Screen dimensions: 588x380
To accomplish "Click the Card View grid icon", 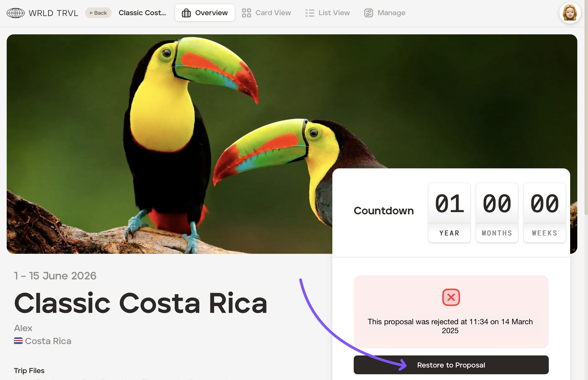I will [246, 13].
